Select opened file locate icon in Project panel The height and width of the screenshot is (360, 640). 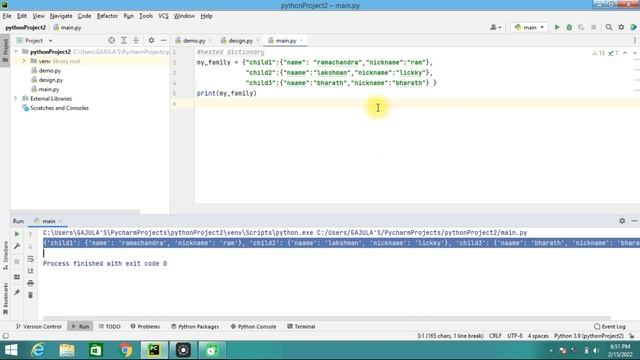(111, 40)
